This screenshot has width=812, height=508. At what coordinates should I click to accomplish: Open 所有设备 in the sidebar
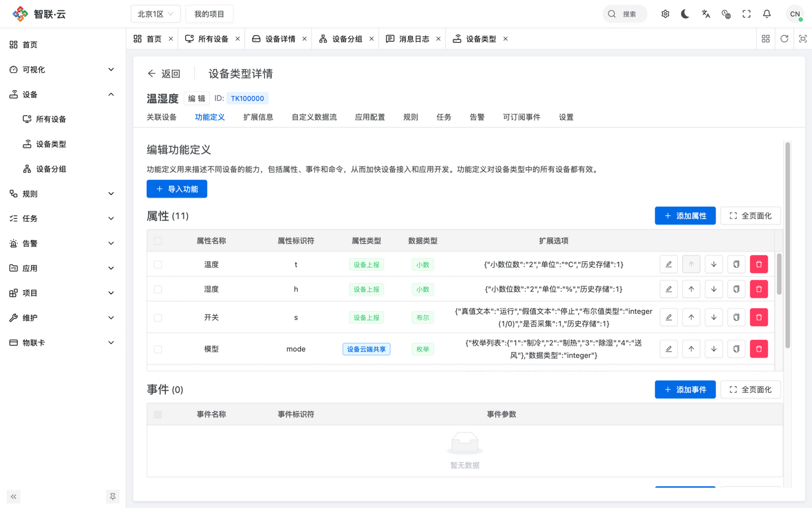click(x=62, y=119)
